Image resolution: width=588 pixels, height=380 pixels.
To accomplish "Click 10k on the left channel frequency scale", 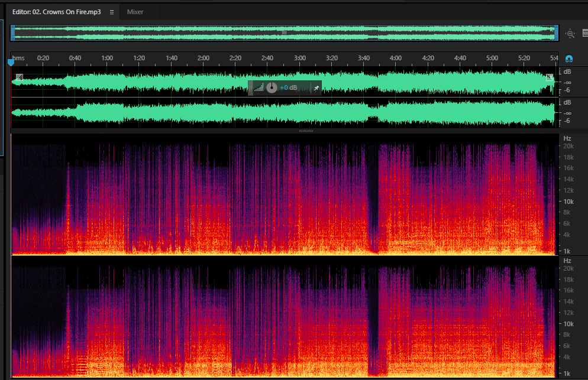I will pyautogui.click(x=568, y=202).
